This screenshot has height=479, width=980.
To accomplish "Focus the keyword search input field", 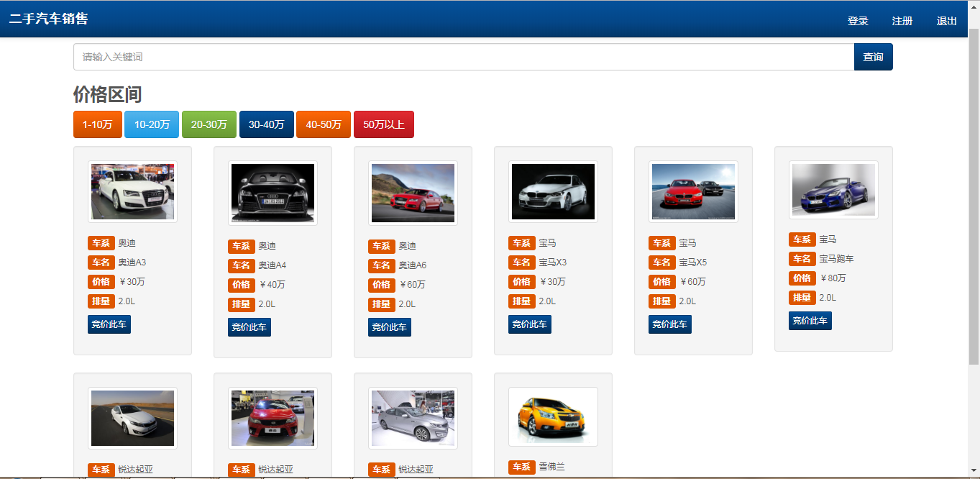I will pos(464,57).
